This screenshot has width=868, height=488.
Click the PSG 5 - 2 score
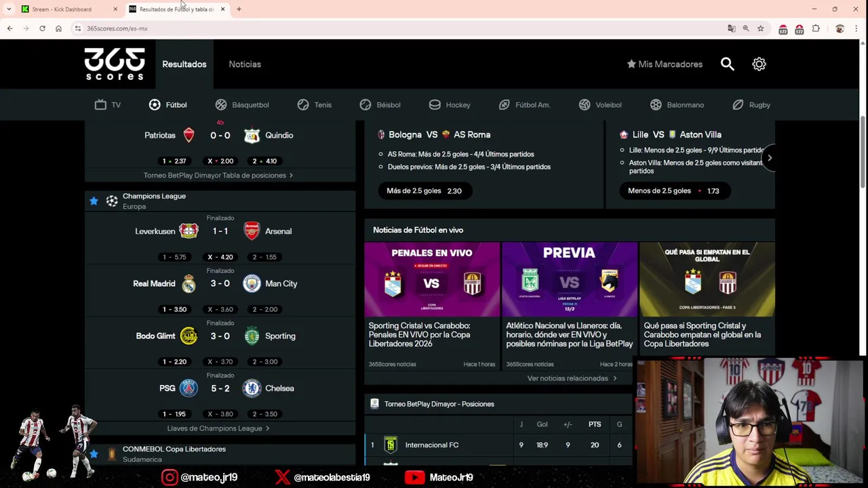pos(220,388)
